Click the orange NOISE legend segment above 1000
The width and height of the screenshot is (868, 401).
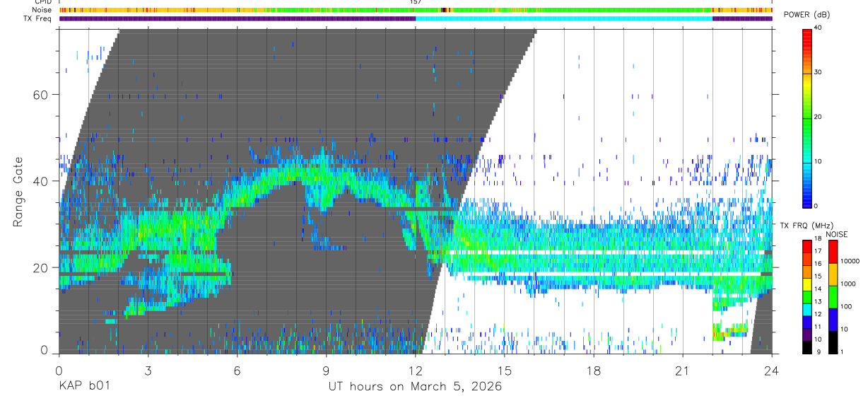(833, 274)
